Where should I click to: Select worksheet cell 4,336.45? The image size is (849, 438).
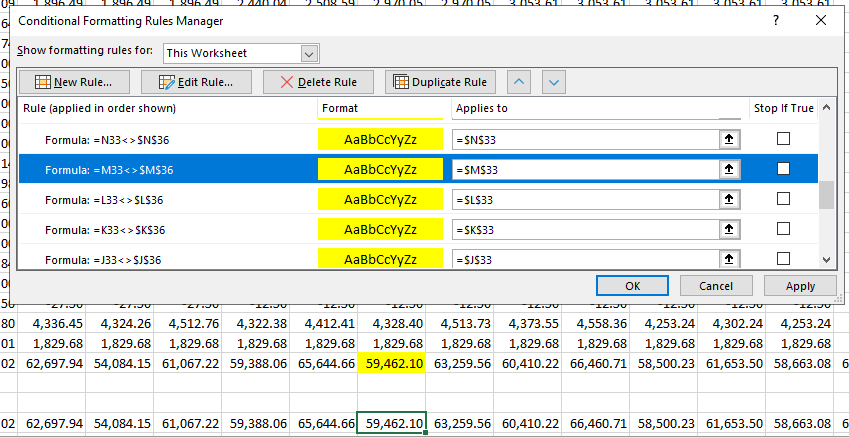pyautogui.click(x=52, y=324)
